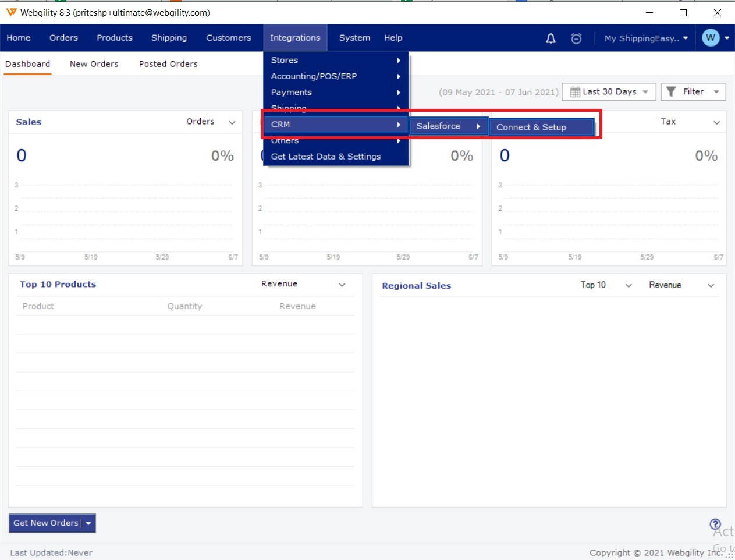Select Accounting/POS/ERP menu entry
The image size is (735, 560).
(x=336, y=76)
